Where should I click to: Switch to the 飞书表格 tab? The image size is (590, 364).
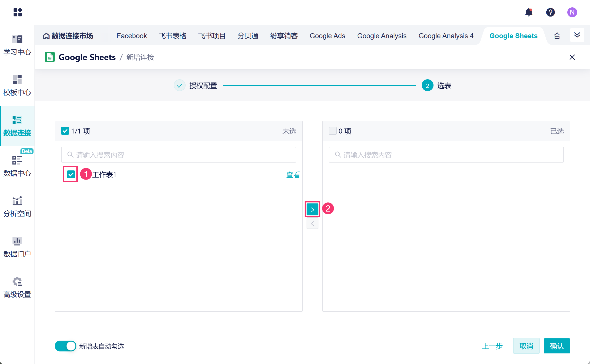coord(173,36)
